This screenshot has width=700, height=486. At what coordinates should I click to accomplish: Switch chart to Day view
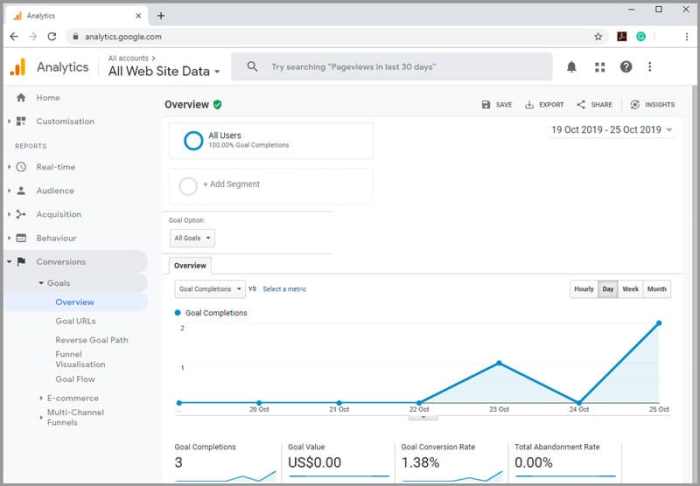[608, 289]
